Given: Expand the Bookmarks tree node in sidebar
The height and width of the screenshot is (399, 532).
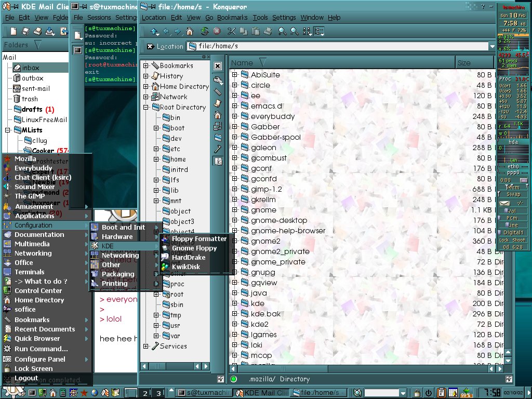Looking at the screenshot, I should point(146,65).
